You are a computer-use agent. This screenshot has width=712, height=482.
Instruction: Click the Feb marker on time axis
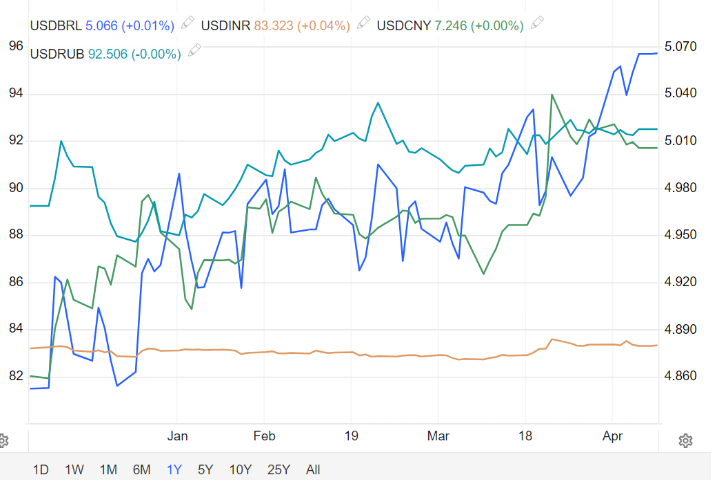pos(263,437)
